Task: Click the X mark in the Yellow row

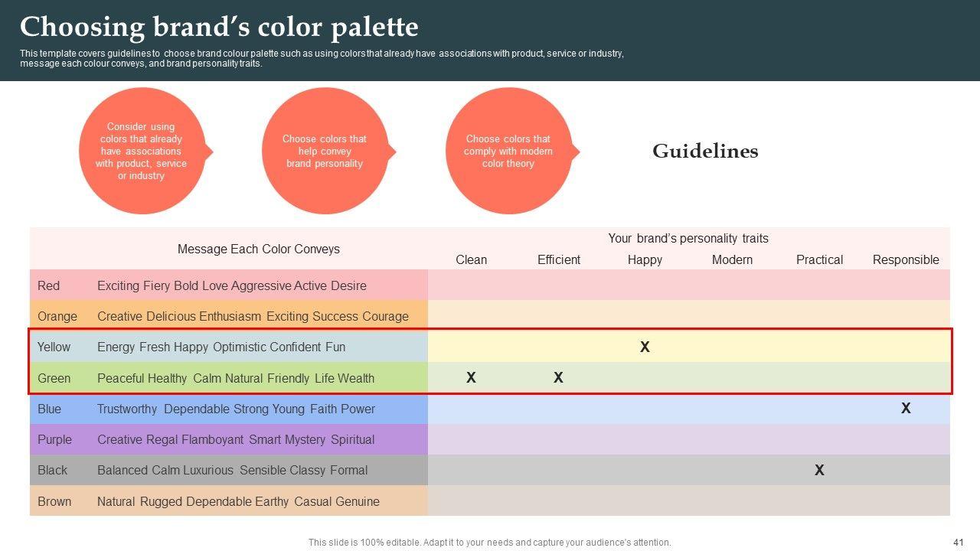Action: click(x=645, y=347)
